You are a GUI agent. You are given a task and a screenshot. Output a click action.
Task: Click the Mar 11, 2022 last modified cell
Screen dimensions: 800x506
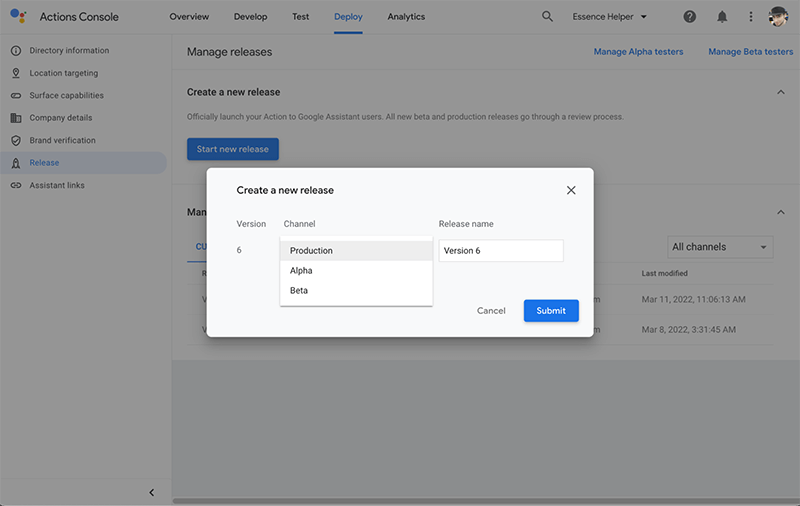point(693,299)
